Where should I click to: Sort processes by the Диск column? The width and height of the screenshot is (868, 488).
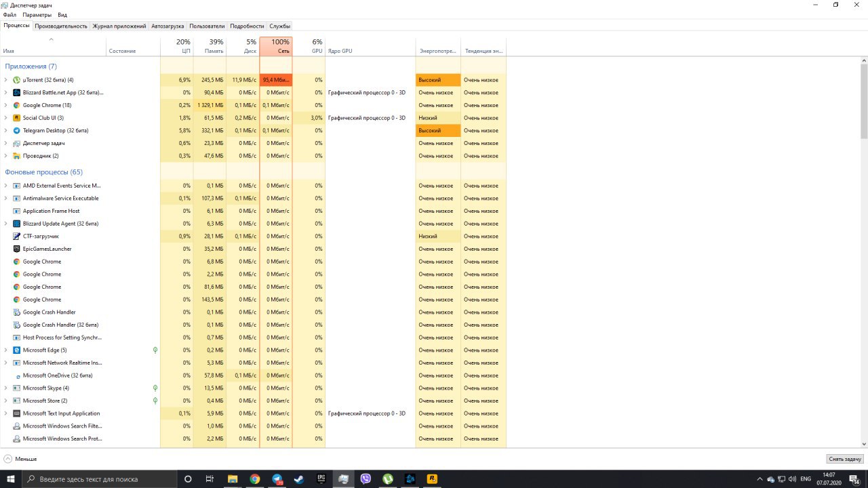243,46
